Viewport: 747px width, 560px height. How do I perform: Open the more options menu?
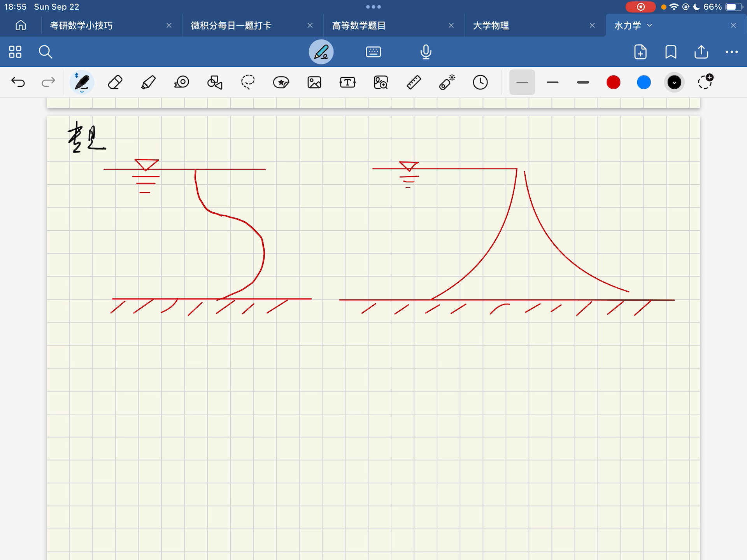tap(731, 52)
